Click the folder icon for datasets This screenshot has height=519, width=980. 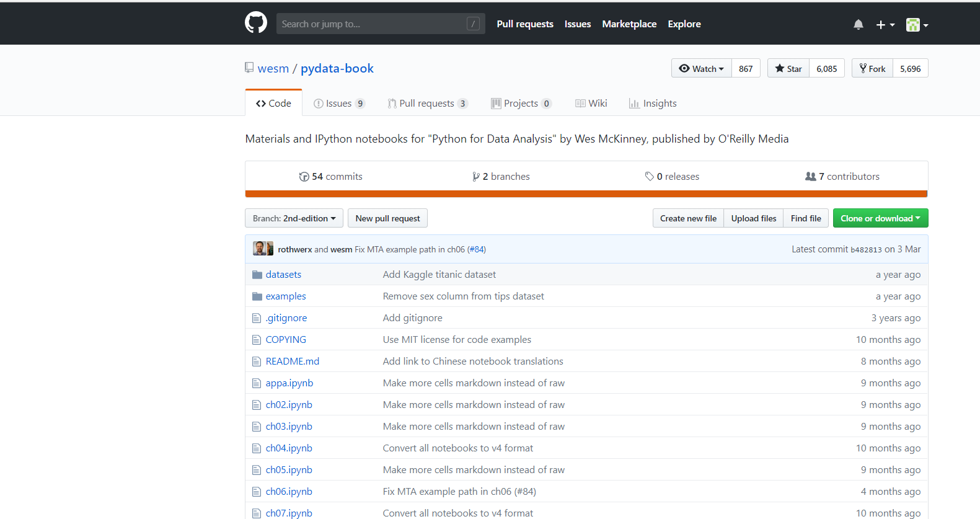(257, 275)
